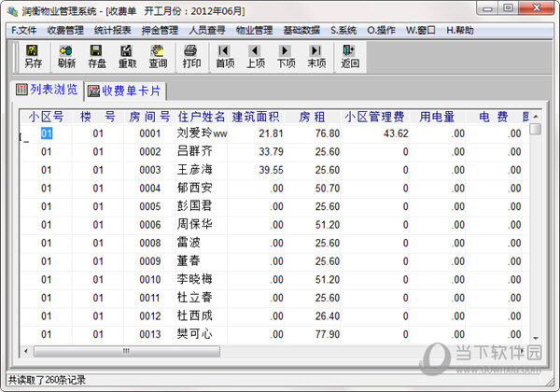The width and height of the screenshot is (560, 392).
Task: Click the 重取 reload toolbar icon
Action: (x=127, y=57)
